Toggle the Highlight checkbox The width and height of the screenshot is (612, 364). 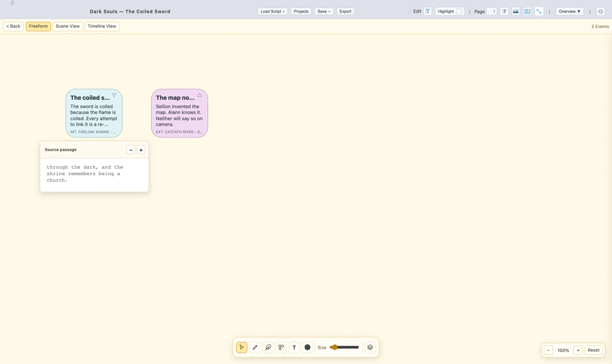tap(459, 11)
